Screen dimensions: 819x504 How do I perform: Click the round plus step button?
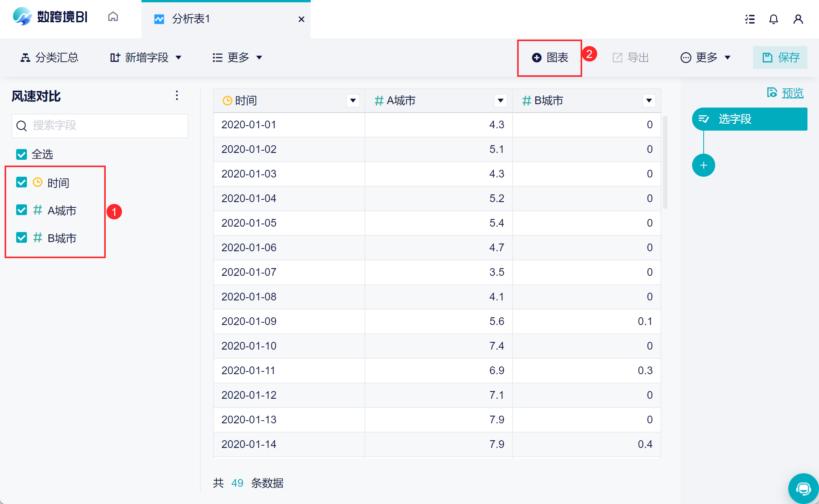click(703, 166)
